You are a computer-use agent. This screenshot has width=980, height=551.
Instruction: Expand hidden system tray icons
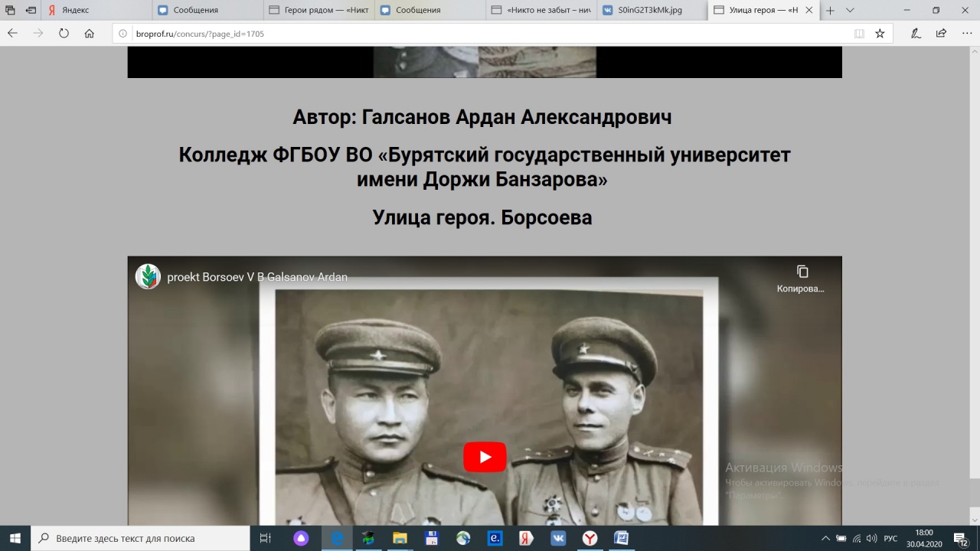825,538
